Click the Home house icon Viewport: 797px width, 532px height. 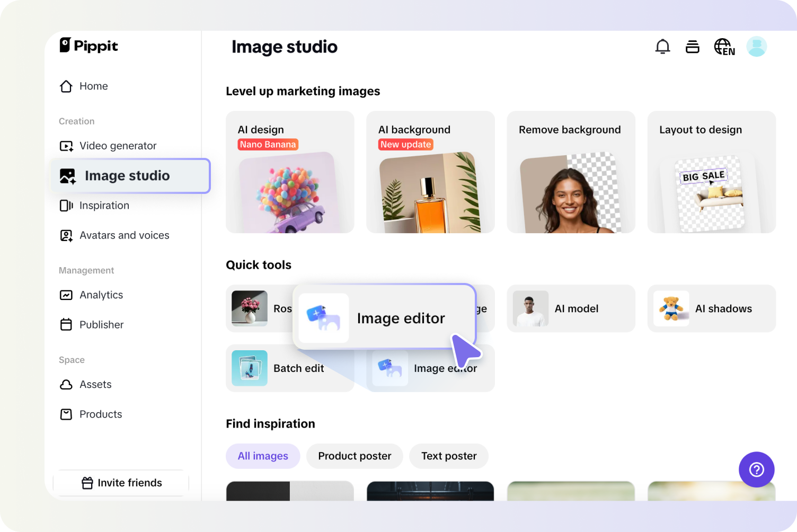(66, 86)
